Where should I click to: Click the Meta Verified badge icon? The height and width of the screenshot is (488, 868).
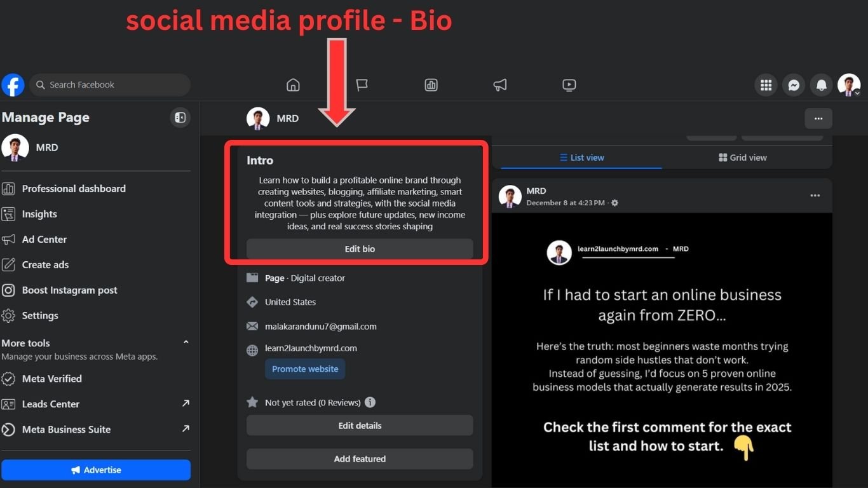pos(8,379)
